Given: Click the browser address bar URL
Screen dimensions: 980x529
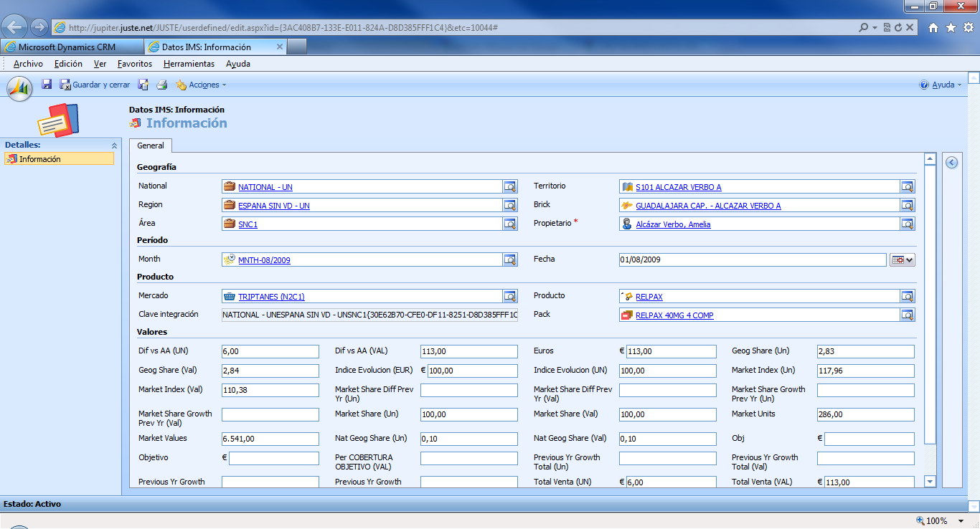Looking at the screenshot, I should pyautogui.click(x=283, y=27).
